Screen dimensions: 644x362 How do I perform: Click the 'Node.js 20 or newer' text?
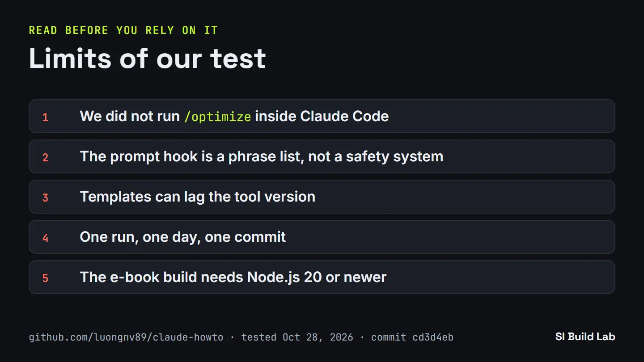pos(317,277)
